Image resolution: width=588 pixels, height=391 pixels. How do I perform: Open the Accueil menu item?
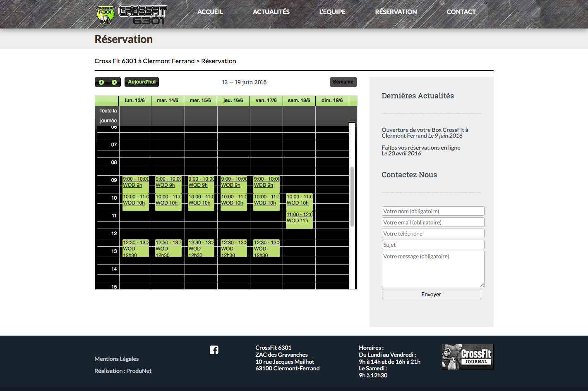coord(210,12)
